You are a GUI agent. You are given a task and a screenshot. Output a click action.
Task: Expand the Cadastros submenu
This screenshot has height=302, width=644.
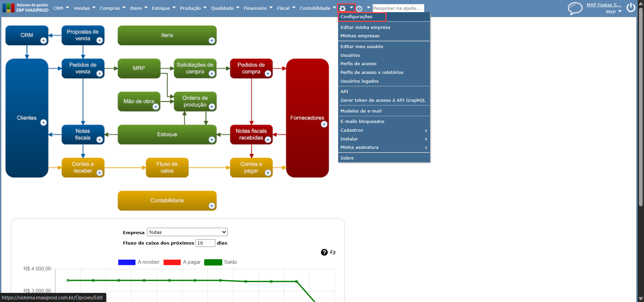384,130
